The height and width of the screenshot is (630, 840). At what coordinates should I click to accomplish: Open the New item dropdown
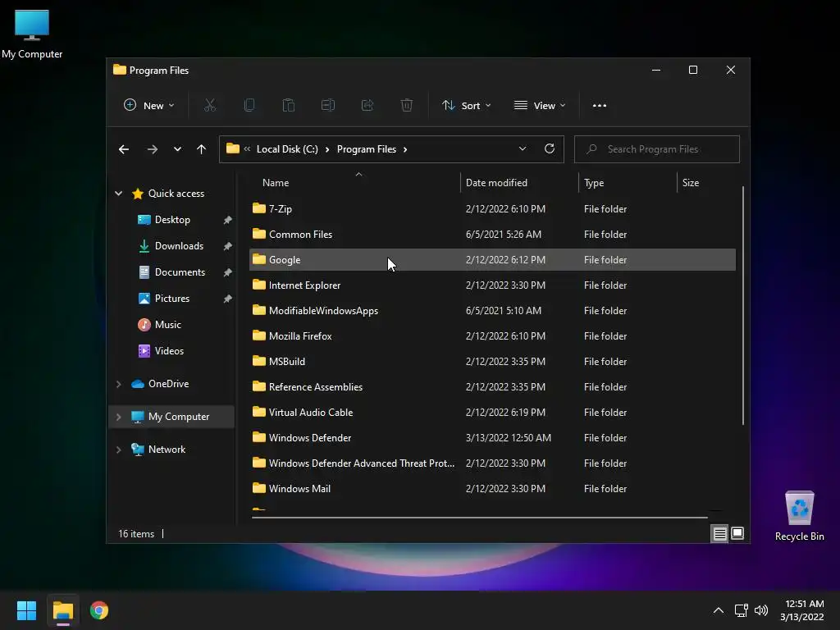coord(149,106)
